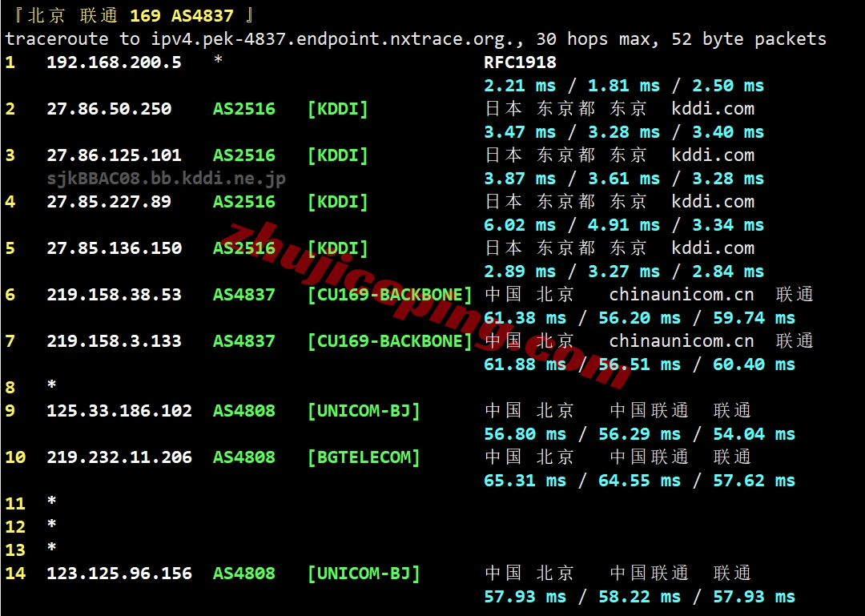The image size is (865, 616).
Task: Click chinaunicom.cn in the 219.158.38.53 row
Action: click(682, 294)
